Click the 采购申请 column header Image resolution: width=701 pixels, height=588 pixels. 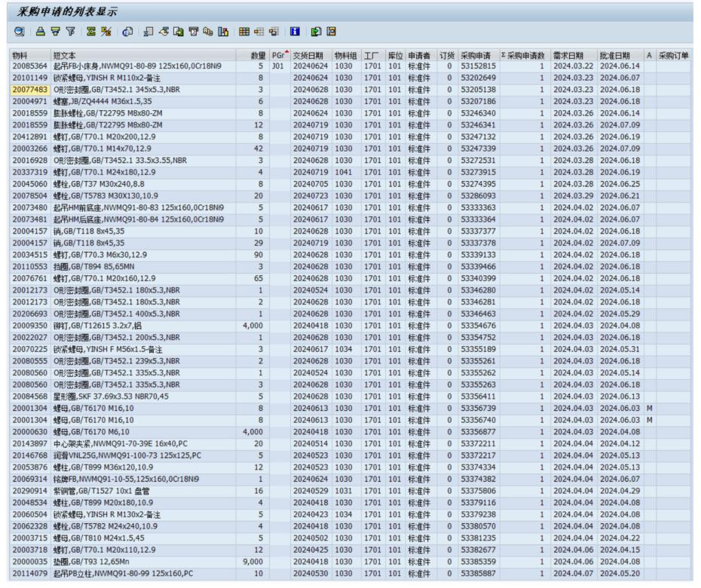tap(477, 55)
